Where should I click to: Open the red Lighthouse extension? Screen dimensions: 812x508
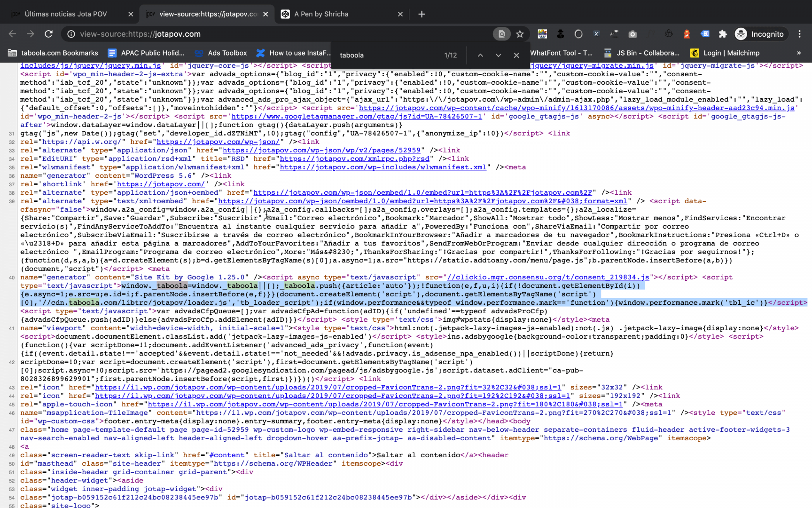click(687, 34)
